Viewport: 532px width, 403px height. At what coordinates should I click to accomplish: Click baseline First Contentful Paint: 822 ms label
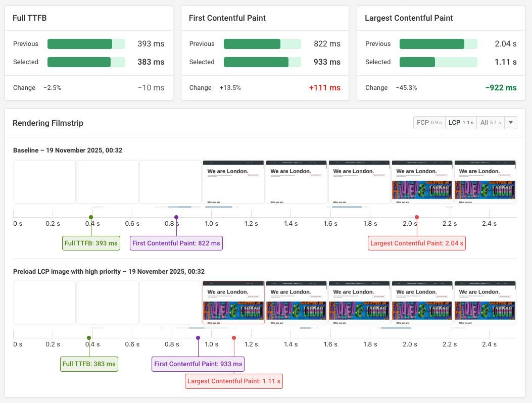pyautogui.click(x=176, y=243)
